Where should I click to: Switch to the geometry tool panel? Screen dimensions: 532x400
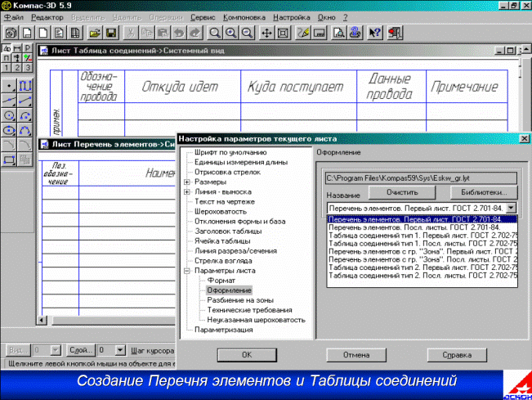(7, 48)
